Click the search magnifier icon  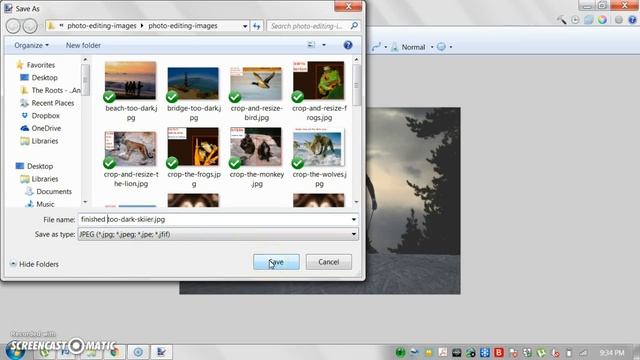[x=354, y=26]
